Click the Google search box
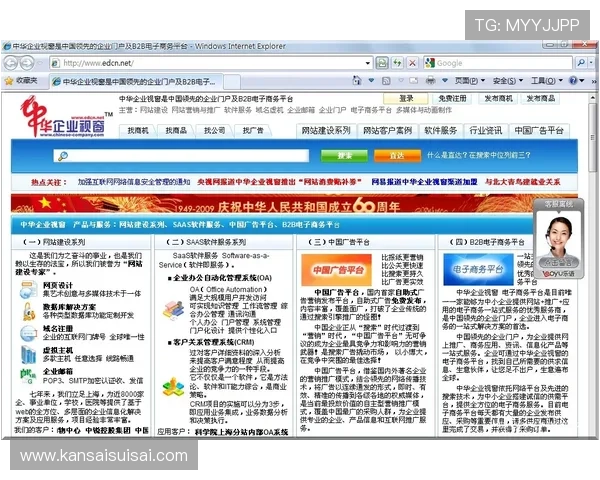 (x=498, y=63)
